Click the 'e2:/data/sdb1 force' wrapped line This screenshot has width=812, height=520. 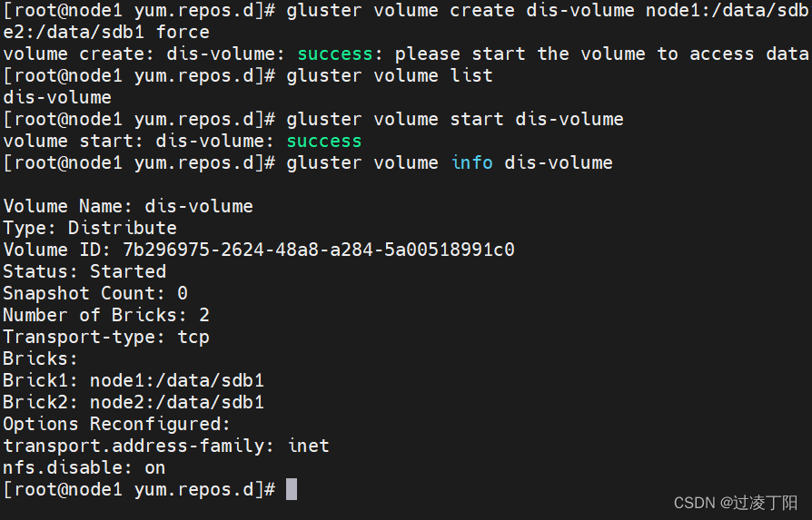(x=106, y=33)
